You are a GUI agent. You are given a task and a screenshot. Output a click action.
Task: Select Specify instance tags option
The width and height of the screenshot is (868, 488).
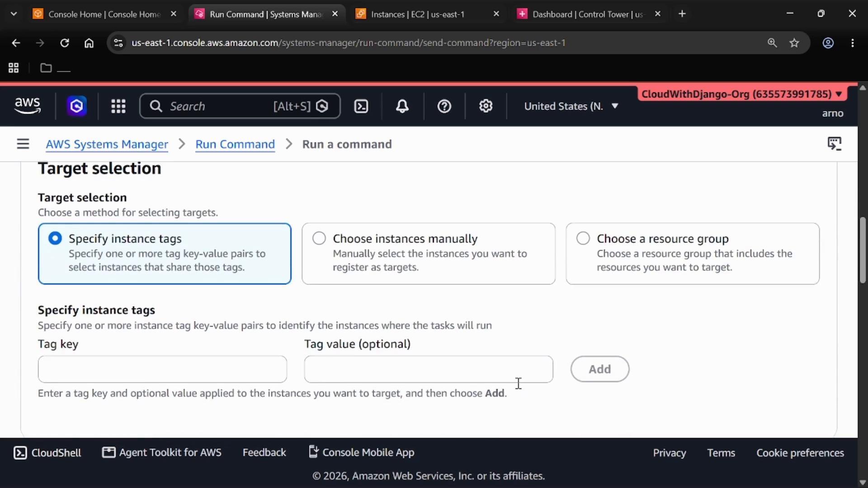[x=165, y=253]
